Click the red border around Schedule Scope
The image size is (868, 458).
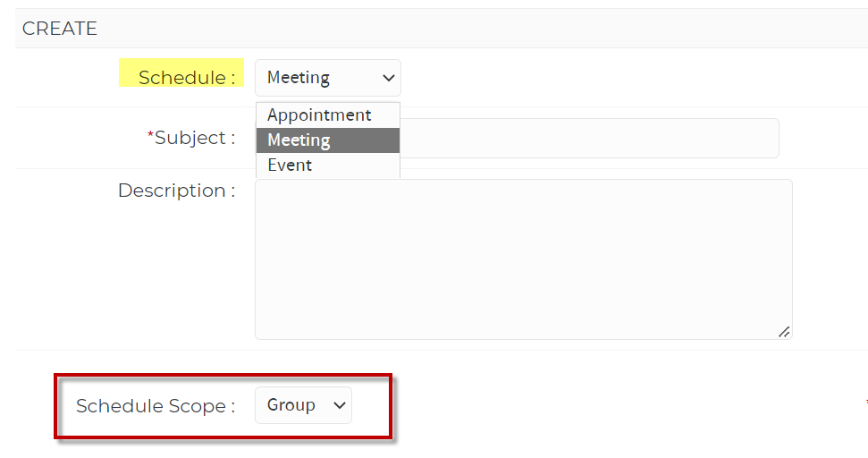[x=223, y=376]
